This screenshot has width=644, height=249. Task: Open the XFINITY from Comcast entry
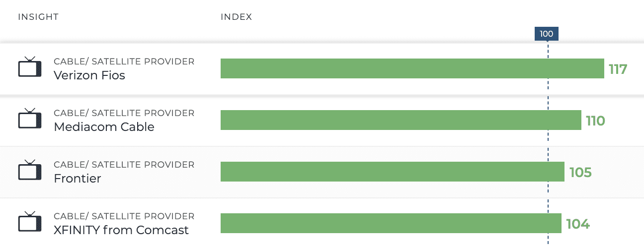(x=121, y=230)
